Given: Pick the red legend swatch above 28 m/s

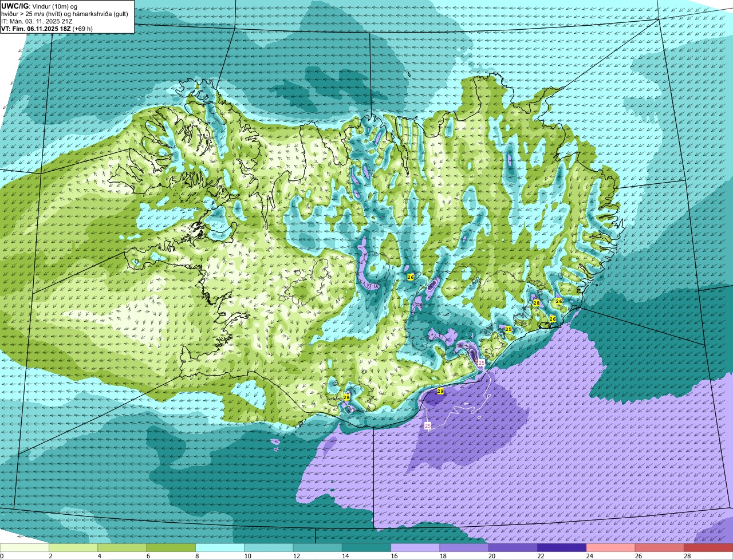Looking at the screenshot, I should coord(709,547).
